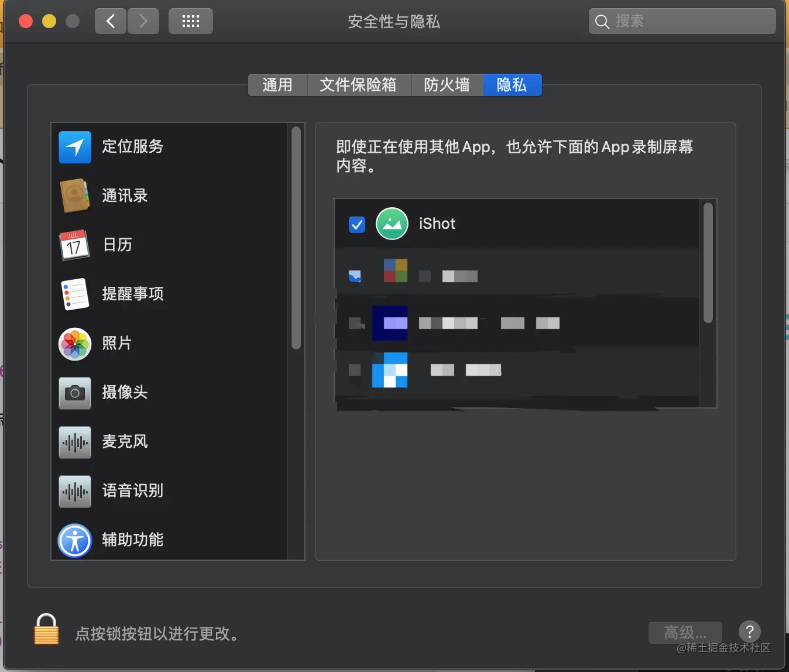Click the magnifier icon in search field

tap(602, 22)
